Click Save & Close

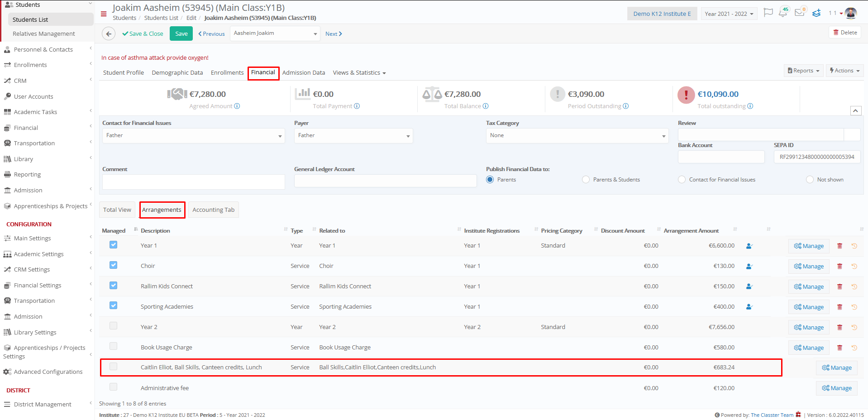(143, 34)
